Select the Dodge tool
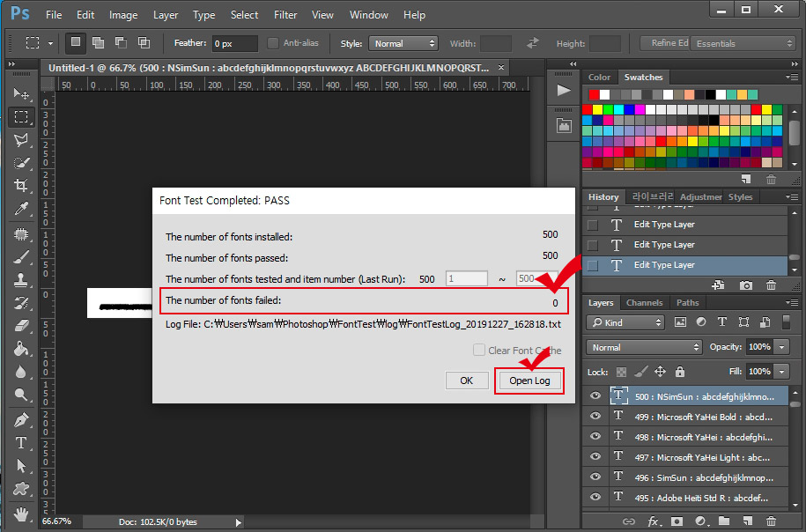This screenshot has width=806, height=532. [21, 395]
